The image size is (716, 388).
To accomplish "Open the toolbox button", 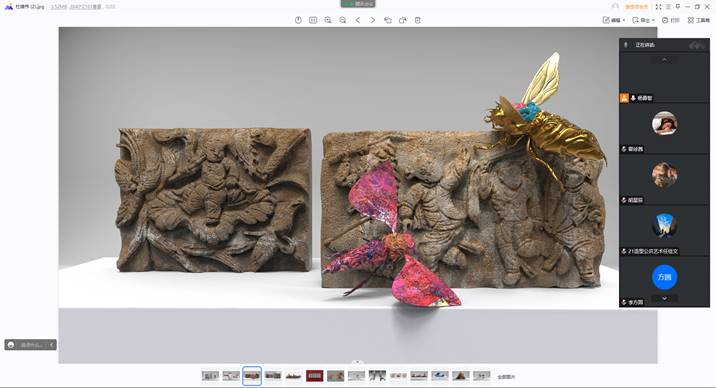I will click(699, 20).
